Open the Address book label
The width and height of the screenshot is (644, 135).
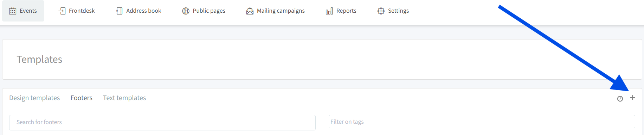coord(144,11)
